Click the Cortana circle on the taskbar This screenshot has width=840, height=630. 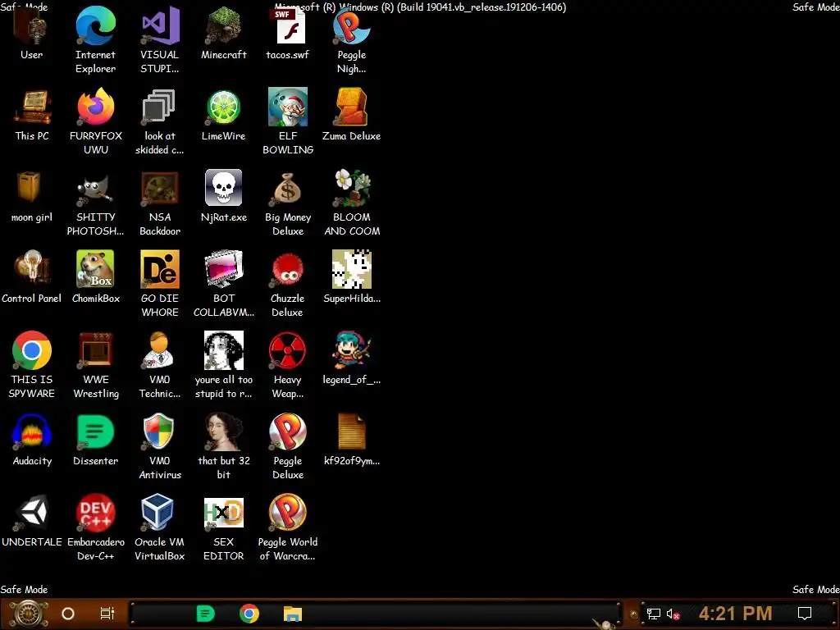click(68, 614)
